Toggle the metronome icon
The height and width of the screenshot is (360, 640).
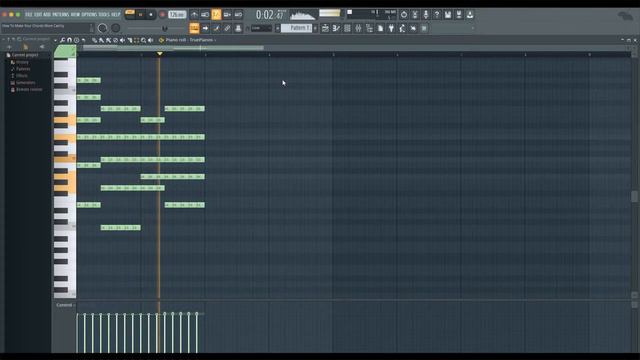tap(194, 15)
